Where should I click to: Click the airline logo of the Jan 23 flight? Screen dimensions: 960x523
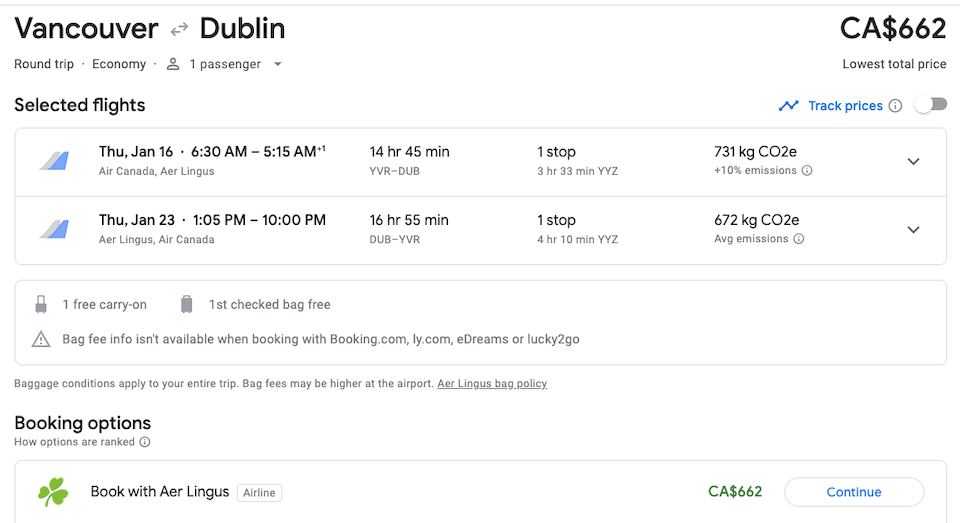pyautogui.click(x=54, y=229)
